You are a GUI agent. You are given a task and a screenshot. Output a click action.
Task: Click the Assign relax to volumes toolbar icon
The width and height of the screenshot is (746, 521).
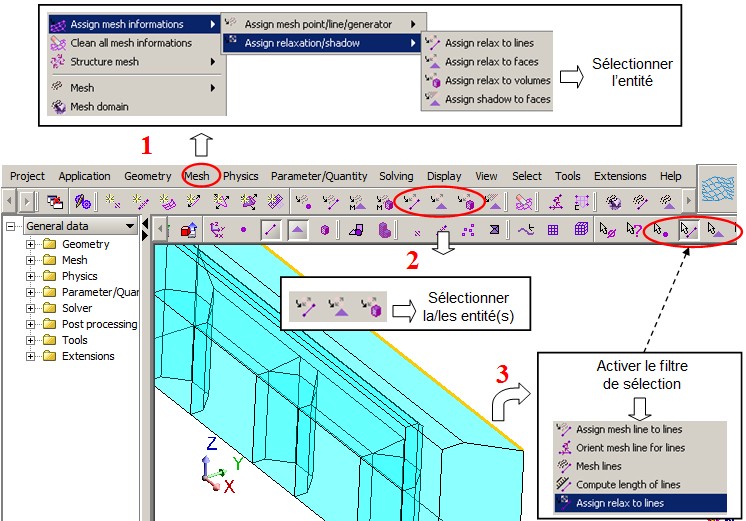coord(466,201)
